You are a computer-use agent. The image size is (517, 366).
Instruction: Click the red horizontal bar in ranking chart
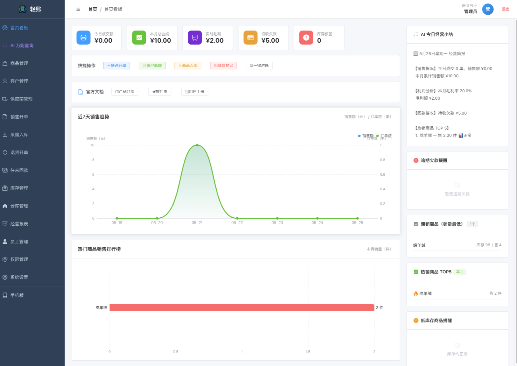242,307
